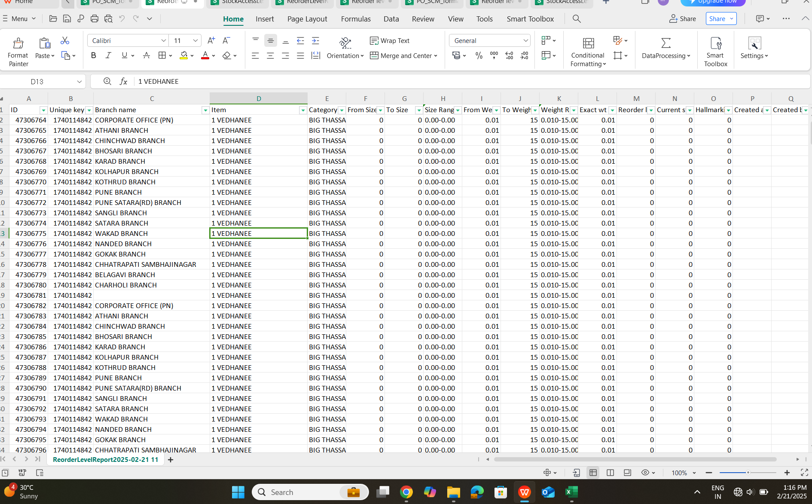Screen dimensions: 812x504
Task: Toggle top vertical alignment
Action: 256,41
